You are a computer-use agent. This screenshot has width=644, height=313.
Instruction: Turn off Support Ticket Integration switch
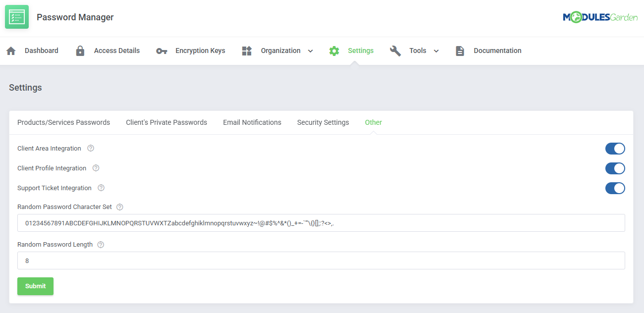(x=615, y=188)
